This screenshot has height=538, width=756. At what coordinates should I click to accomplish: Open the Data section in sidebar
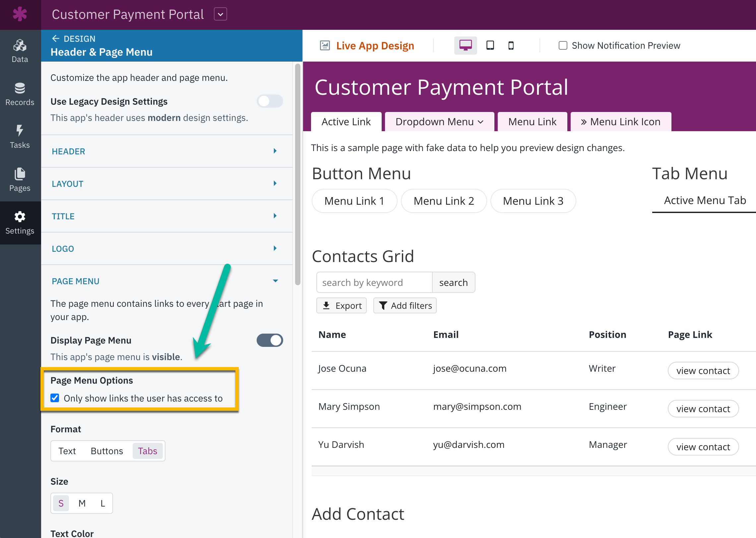pyautogui.click(x=20, y=51)
